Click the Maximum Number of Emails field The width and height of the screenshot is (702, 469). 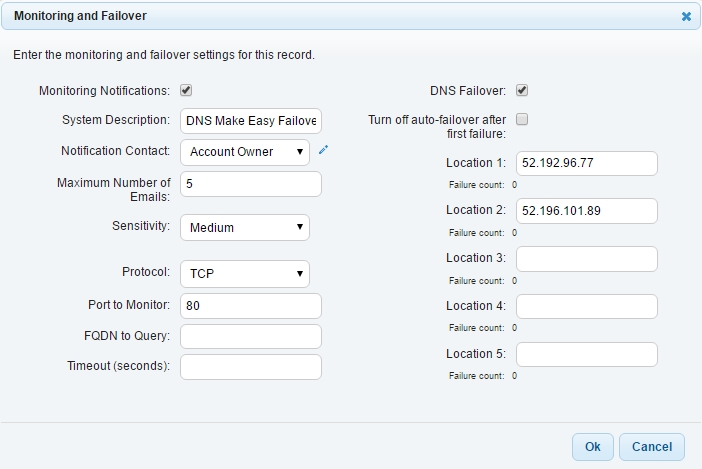251,184
